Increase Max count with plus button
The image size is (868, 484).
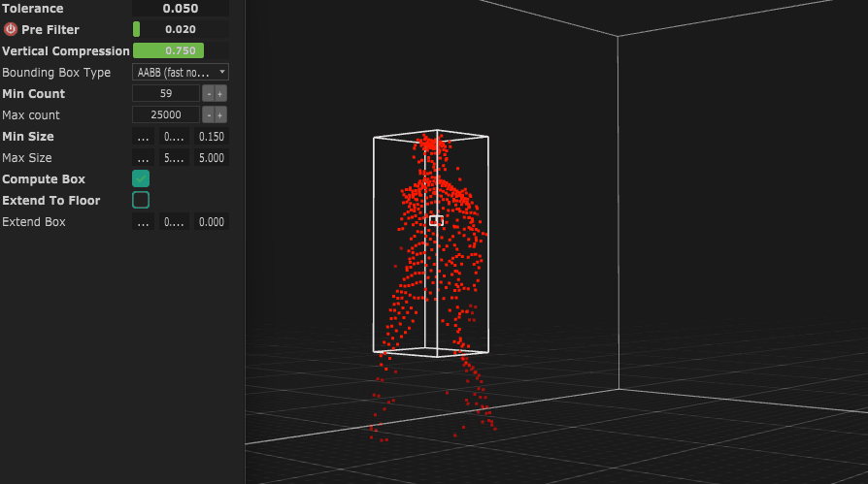click(x=220, y=115)
